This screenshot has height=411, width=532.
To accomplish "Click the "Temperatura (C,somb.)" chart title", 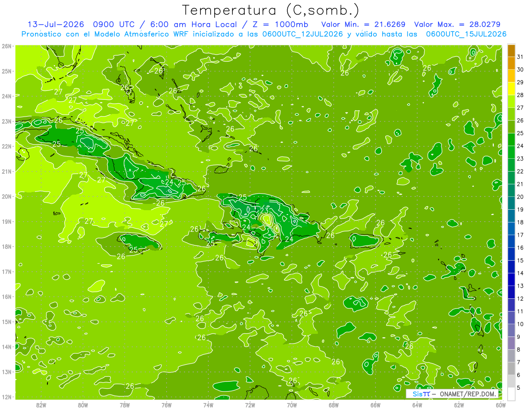I will click(x=270, y=10).
